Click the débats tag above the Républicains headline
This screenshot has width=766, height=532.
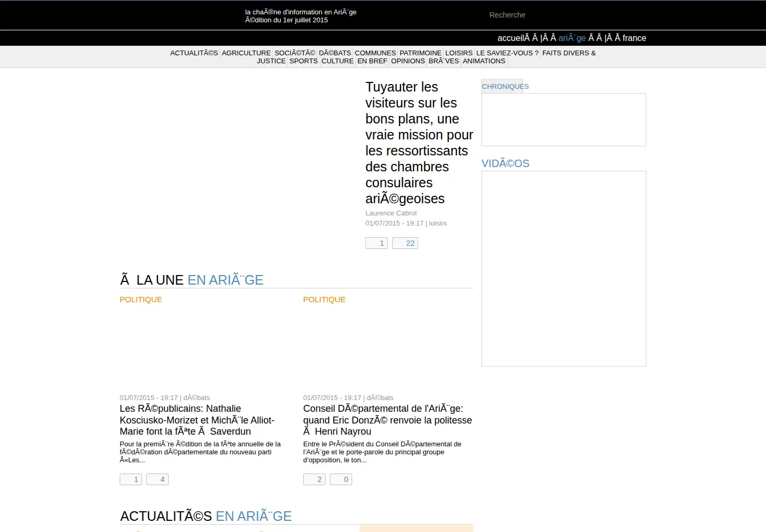pyautogui.click(x=197, y=397)
